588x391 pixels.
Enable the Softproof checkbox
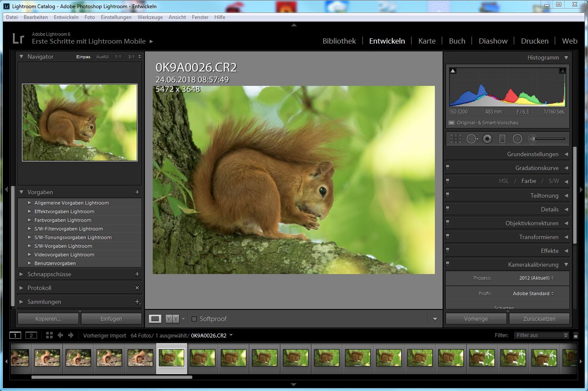click(194, 319)
